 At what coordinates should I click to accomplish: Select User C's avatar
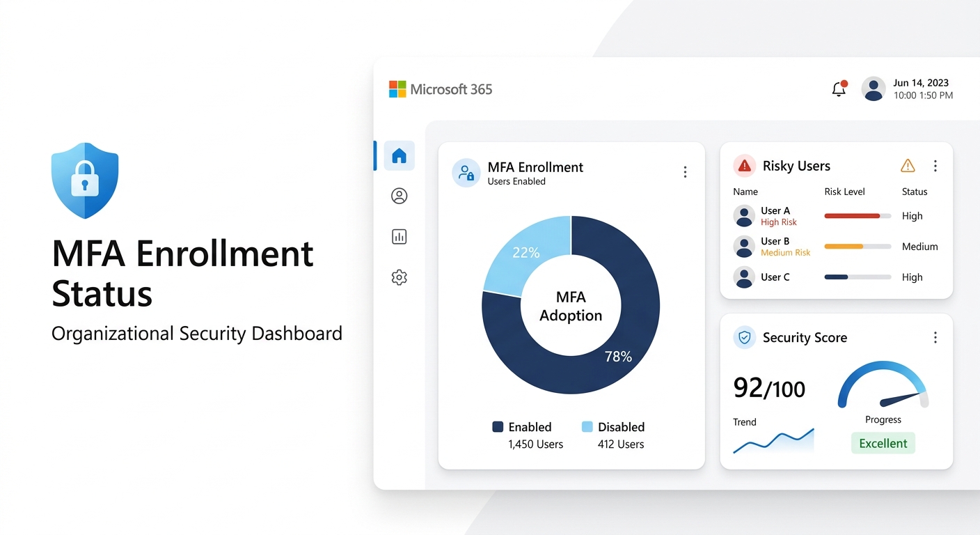click(x=744, y=277)
